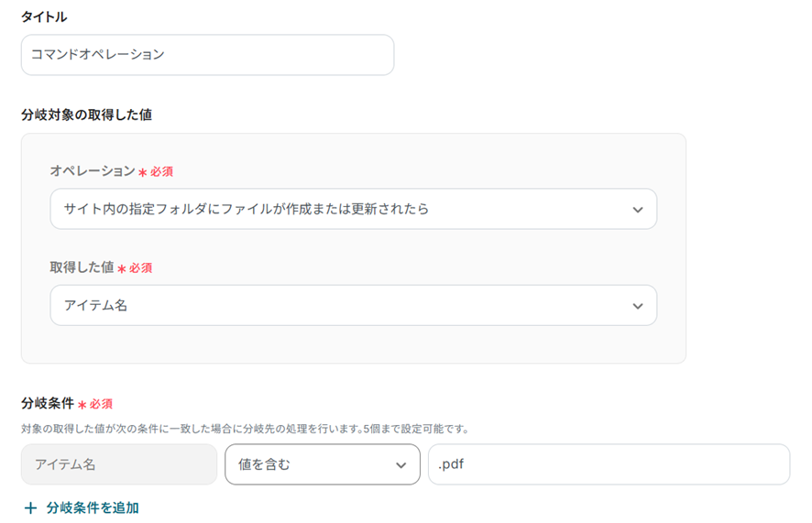Click the red 必須 marker next to 分岐条件

click(96, 404)
